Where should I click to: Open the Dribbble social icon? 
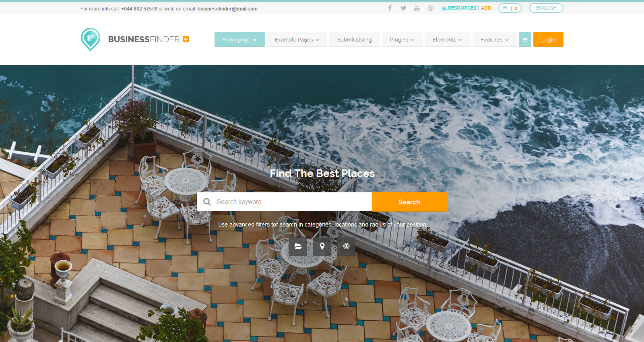point(431,8)
